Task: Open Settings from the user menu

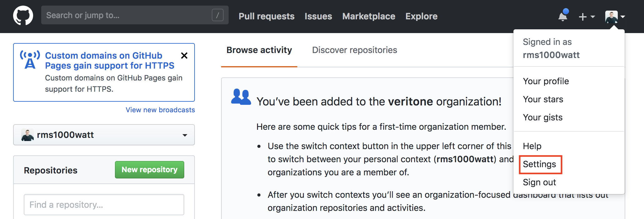Action: 540,164
